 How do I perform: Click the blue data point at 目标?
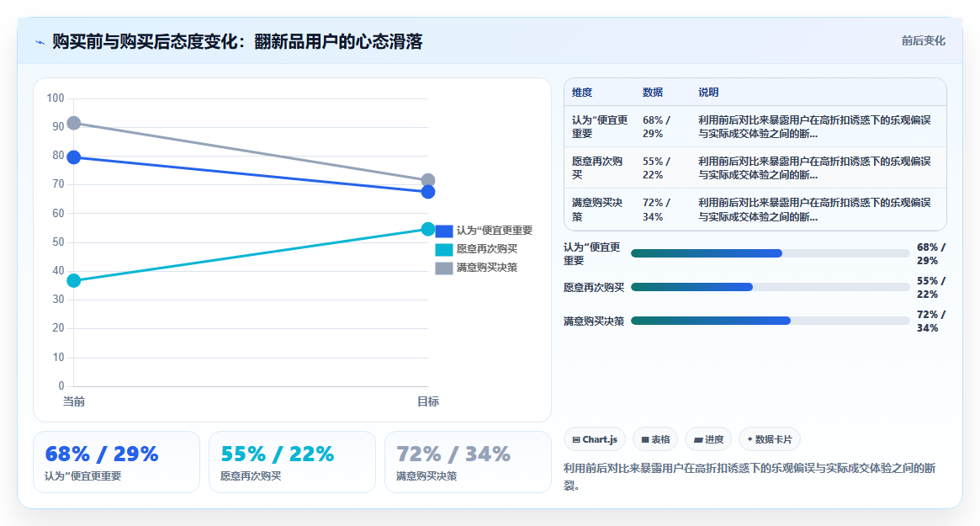click(x=428, y=192)
